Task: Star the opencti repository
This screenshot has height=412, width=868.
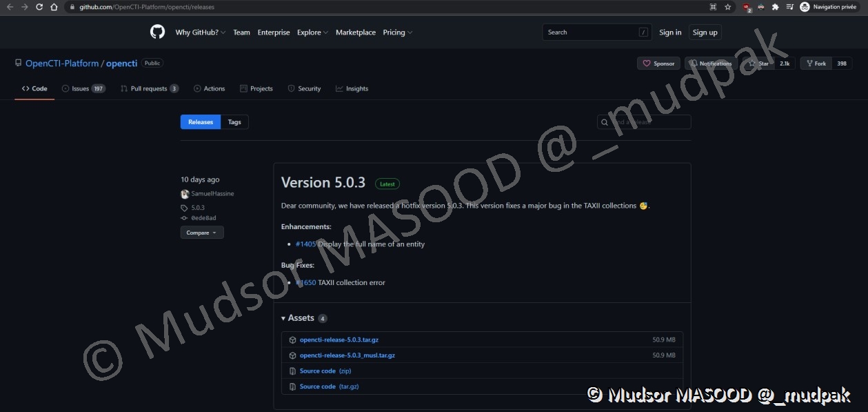Action: click(758, 63)
